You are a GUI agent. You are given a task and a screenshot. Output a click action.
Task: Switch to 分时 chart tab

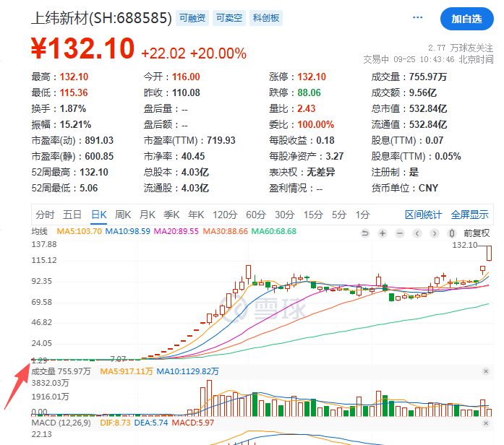click(x=45, y=215)
